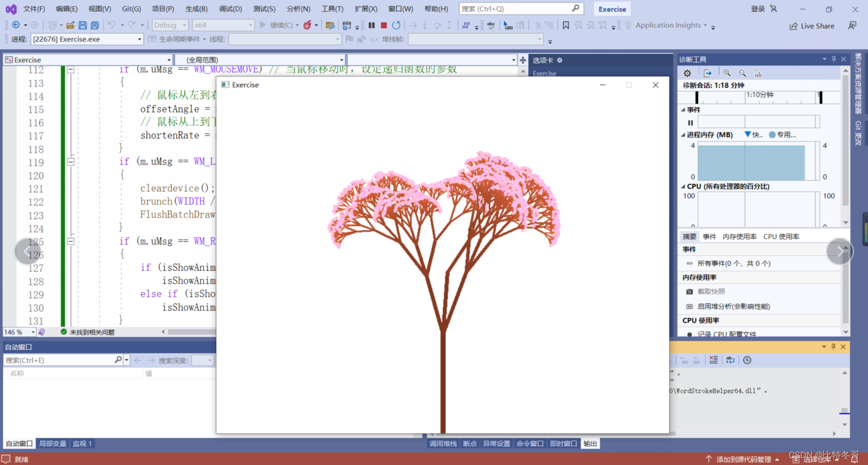This screenshot has height=465, width=868.
Task: Collapse the 事件 section in diagnostics
Action: click(x=683, y=110)
